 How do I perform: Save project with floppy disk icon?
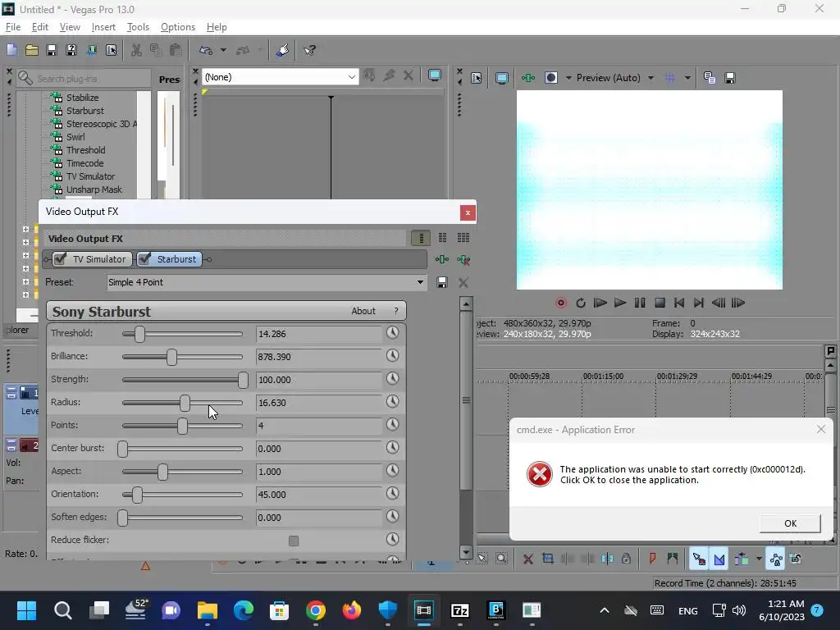point(52,50)
